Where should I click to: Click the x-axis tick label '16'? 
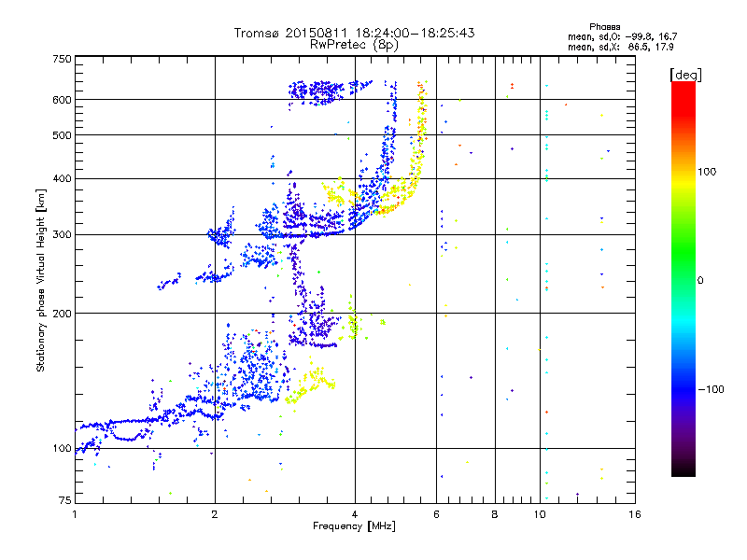(x=635, y=514)
